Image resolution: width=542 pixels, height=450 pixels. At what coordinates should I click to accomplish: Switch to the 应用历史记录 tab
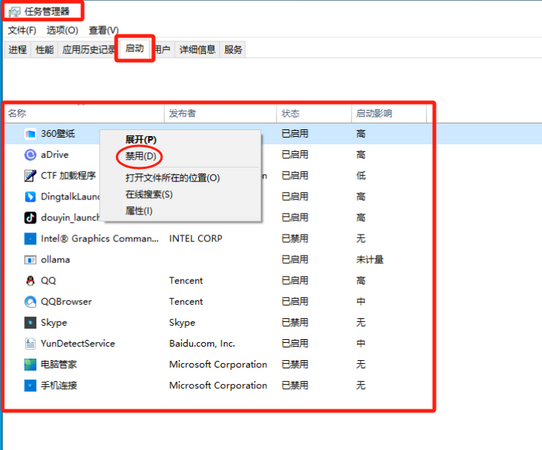coord(88,50)
